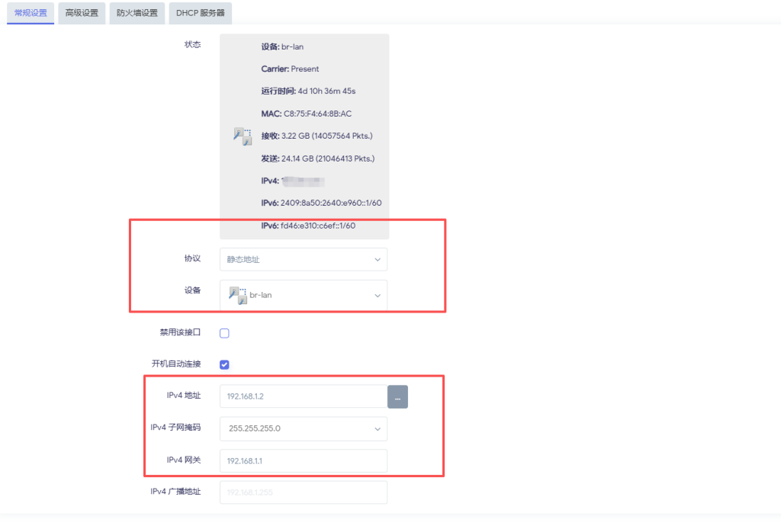Switch to the 防火墙设置 tab
Screen dimensions: 781x532
(x=137, y=13)
